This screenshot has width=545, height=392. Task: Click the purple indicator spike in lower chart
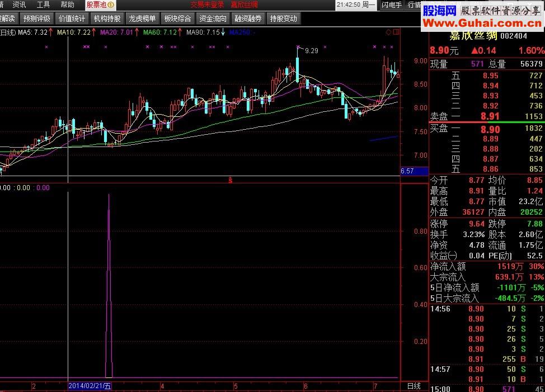(109, 285)
